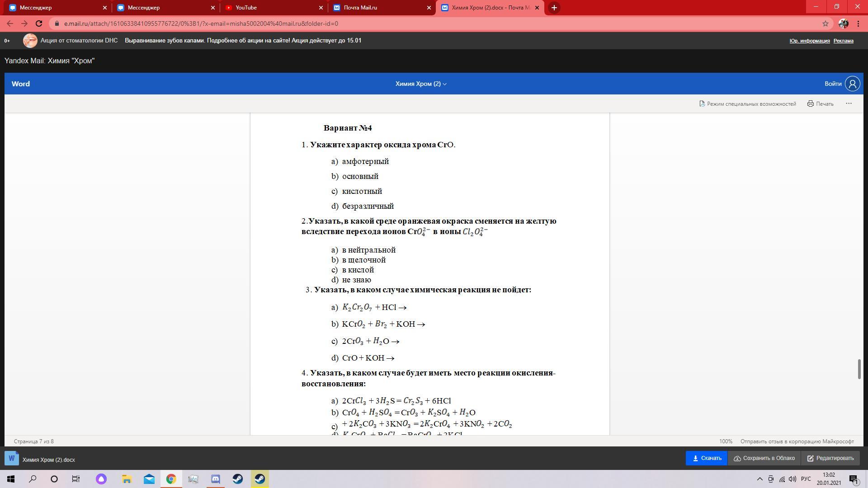Reload the page with refresh icon
868x488 pixels.
pos(39,23)
